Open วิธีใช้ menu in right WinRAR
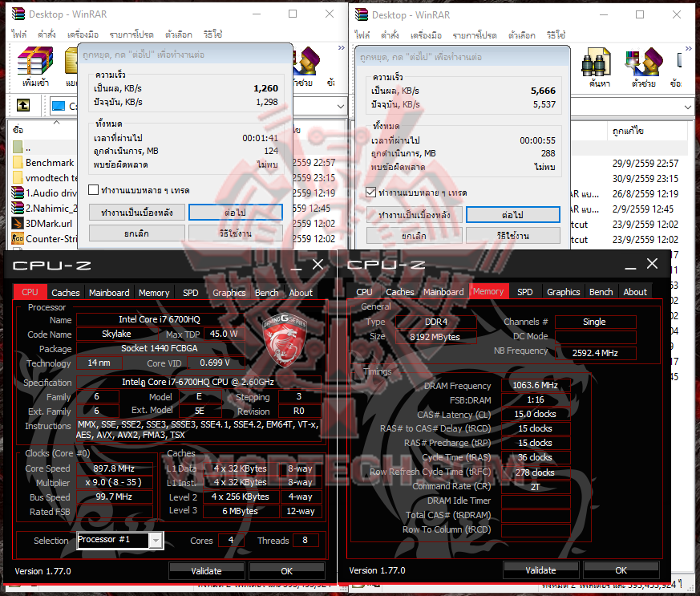The width and height of the screenshot is (700, 596). click(556, 35)
